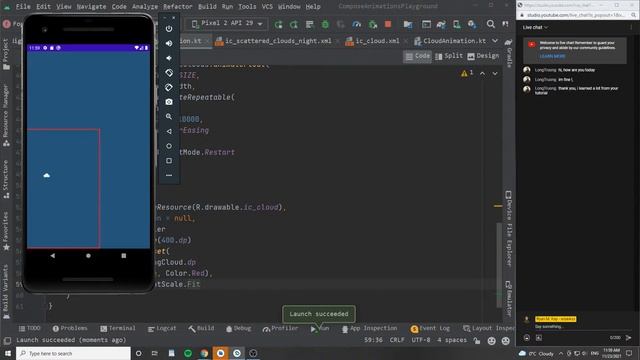Jump to previous highlighted error arrow
Image resolution: width=640 pixels, height=360 pixels.
coord(482,73)
